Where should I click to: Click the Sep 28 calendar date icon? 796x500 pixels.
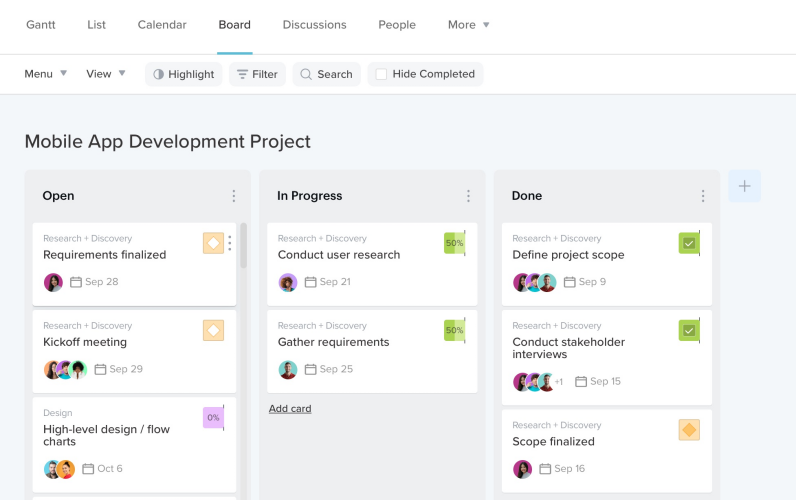(76, 282)
